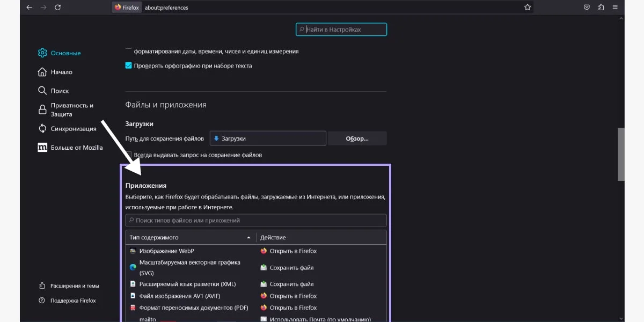644x322 pixels.
Task: Open the Поиск settings section
Action: pos(61,90)
